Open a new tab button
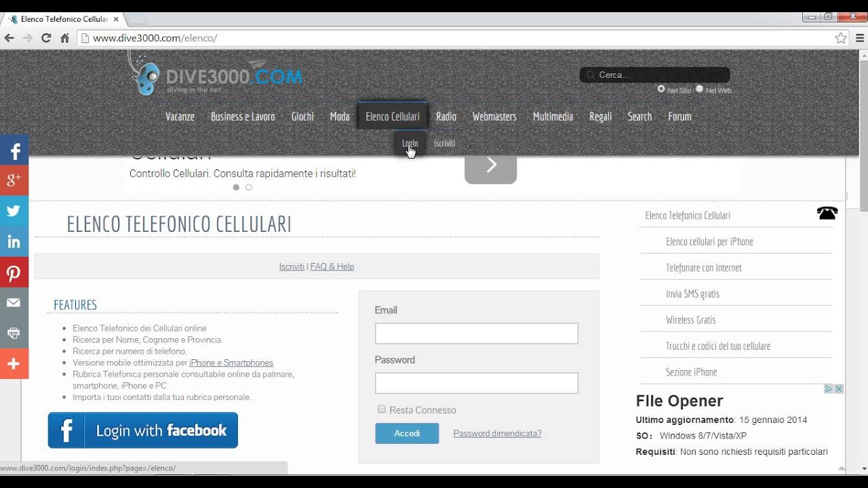Viewport: 868px width, 488px height. [137, 19]
